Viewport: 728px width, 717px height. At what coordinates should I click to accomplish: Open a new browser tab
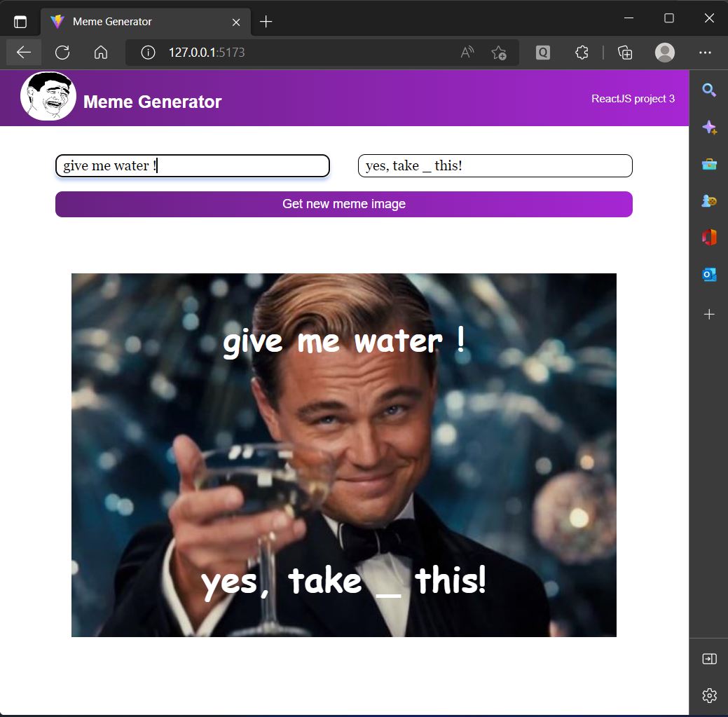[265, 21]
